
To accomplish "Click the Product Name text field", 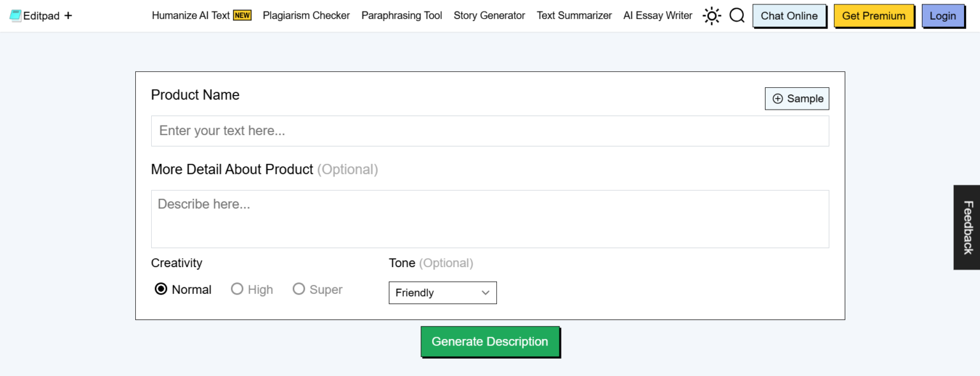I will [490, 131].
